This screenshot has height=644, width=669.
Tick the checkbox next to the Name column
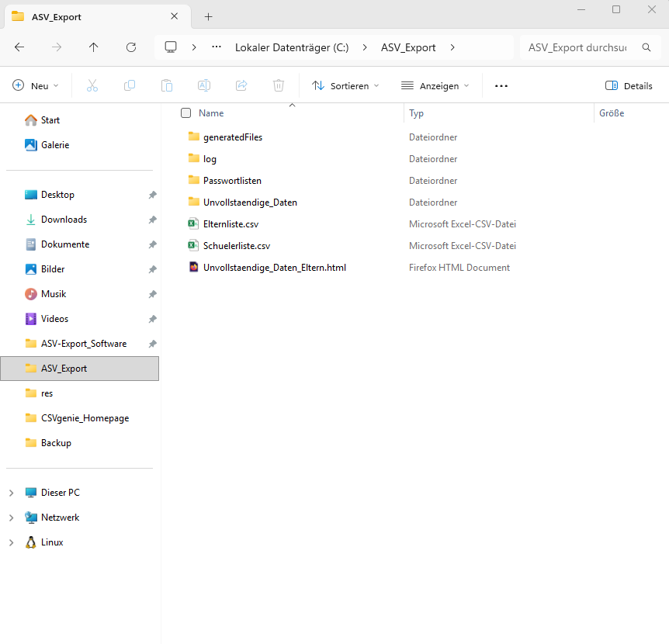[185, 113]
